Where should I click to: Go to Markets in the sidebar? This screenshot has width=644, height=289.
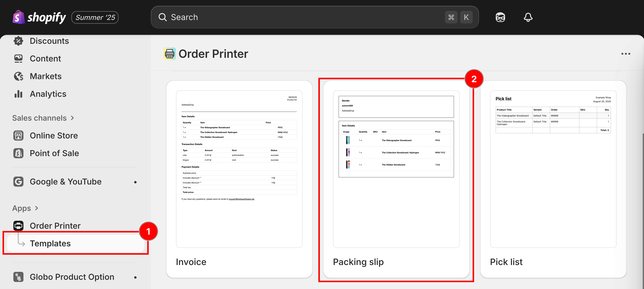[45, 76]
